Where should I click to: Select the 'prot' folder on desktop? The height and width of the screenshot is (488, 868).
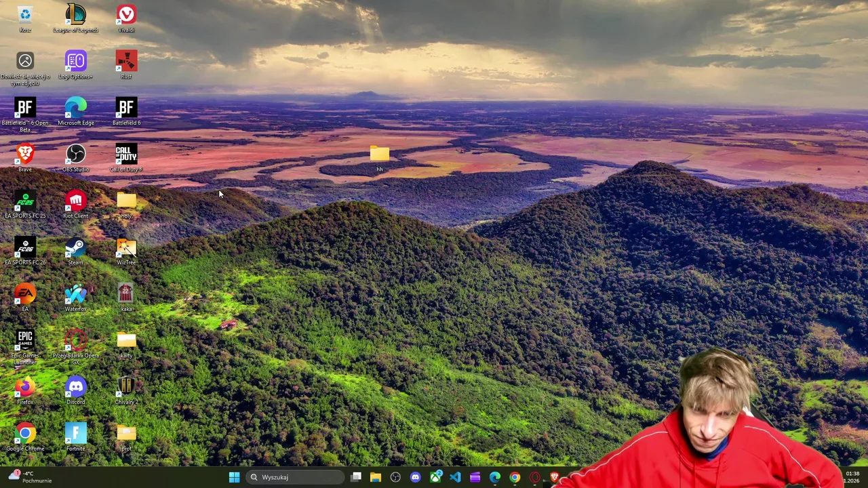pos(126,437)
